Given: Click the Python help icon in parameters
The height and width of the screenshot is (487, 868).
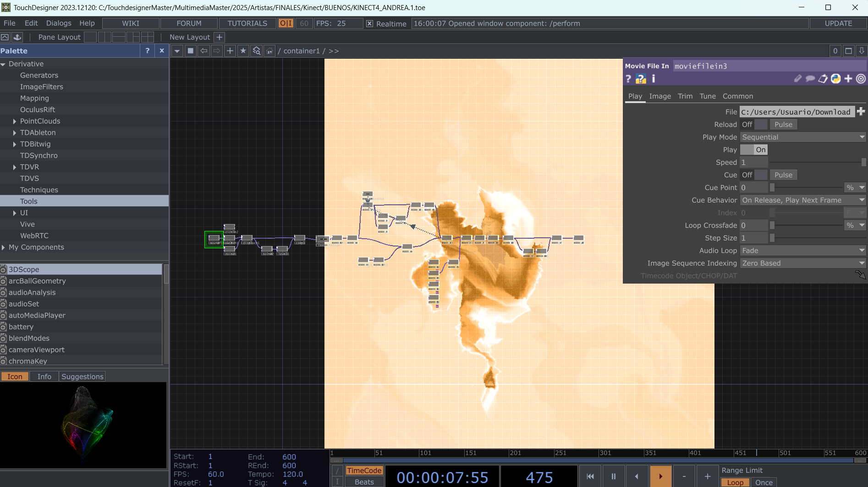Looking at the screenshot, I should [641, 79].
